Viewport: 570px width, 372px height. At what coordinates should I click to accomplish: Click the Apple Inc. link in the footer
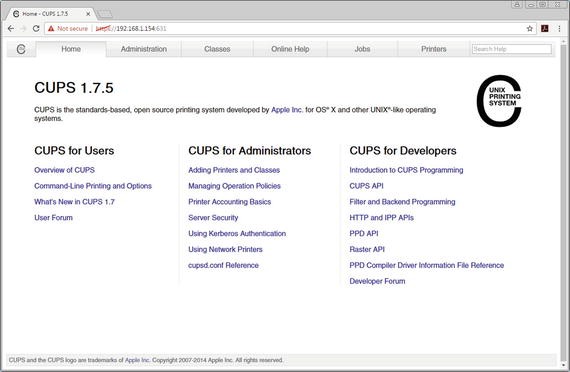coord(137,360)
